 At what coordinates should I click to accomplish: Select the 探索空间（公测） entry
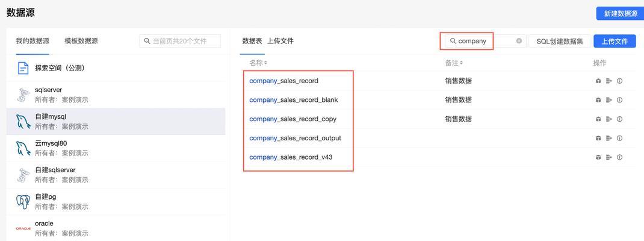click(x=116, y=68)
